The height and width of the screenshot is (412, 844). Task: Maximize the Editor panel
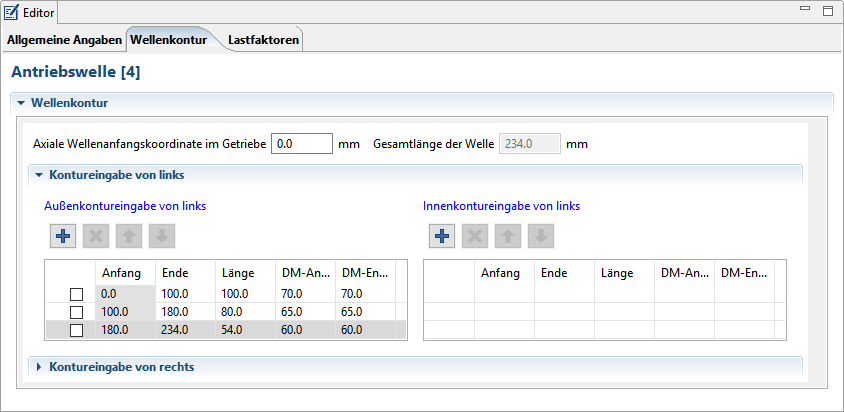pyautogui.click(x=827, y=11)
